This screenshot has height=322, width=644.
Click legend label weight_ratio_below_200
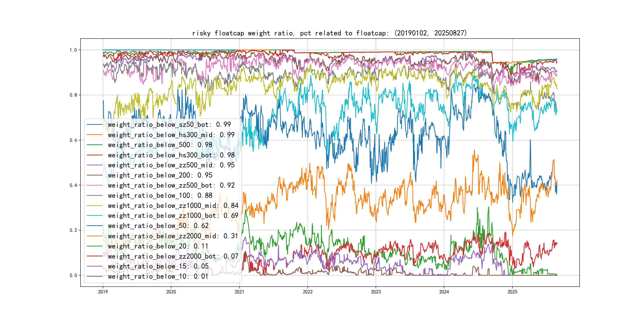(x=160, y=175)
